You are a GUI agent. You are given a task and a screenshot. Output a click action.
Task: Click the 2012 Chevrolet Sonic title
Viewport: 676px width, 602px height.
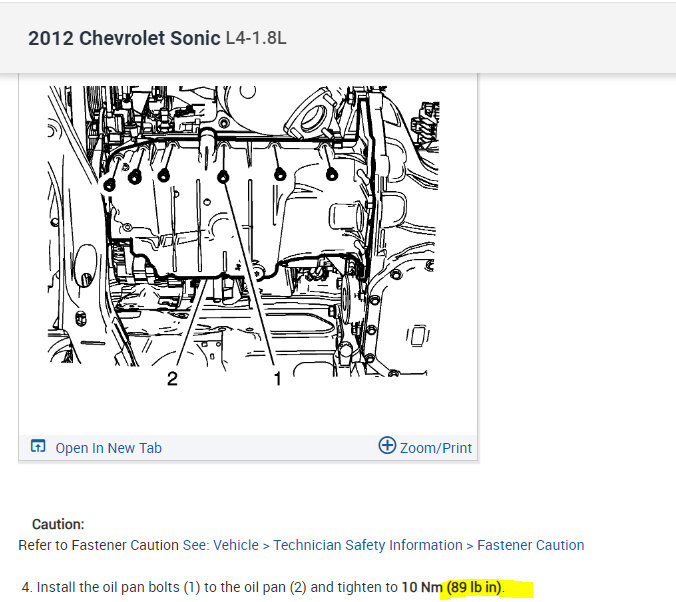pyautogui.click(x=124, y=38)
